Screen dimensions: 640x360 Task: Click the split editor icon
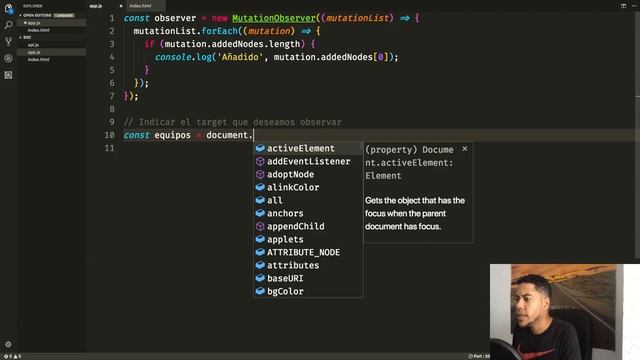(x=623, y=6)
